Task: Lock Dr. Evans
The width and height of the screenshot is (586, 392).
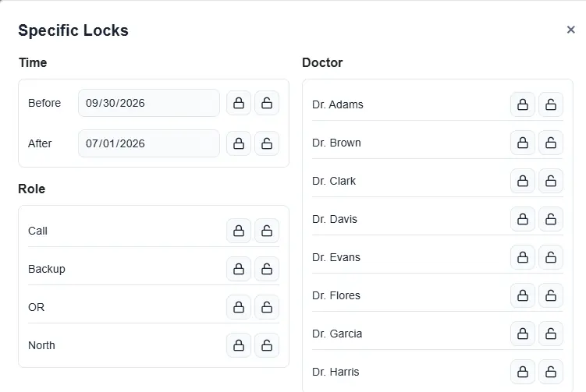Action: pyautogui.click(x=523, y=257)
